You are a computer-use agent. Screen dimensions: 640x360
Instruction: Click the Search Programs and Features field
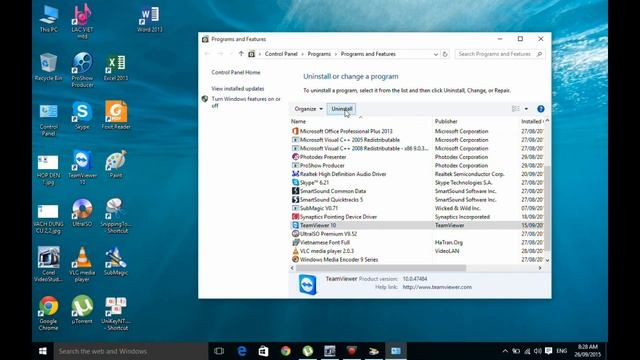[x=500, y=54]
